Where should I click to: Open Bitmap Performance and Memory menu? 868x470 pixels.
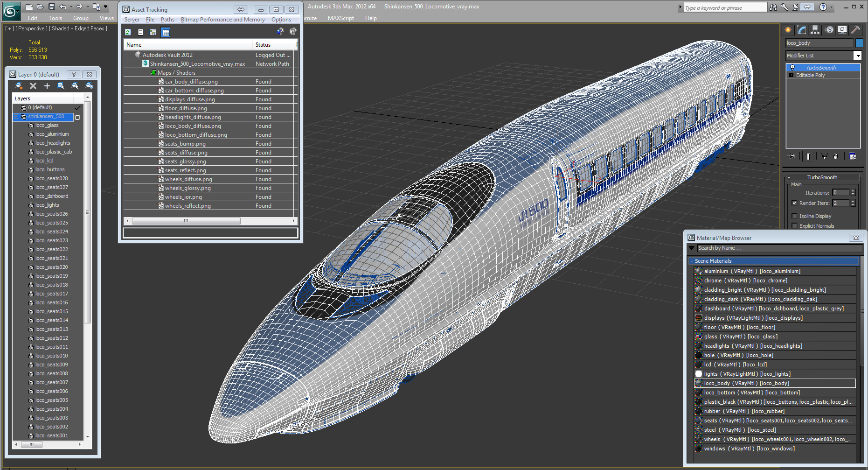(222, 20)
